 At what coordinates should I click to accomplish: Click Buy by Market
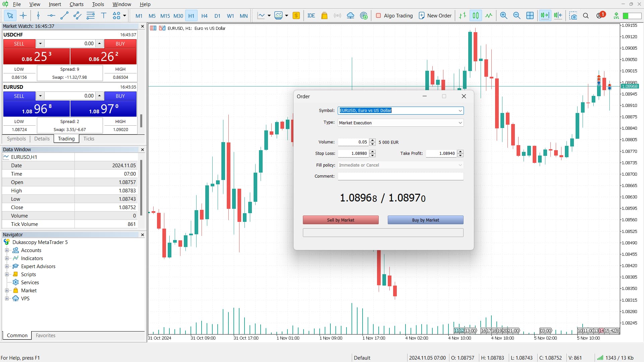point(425,220)
